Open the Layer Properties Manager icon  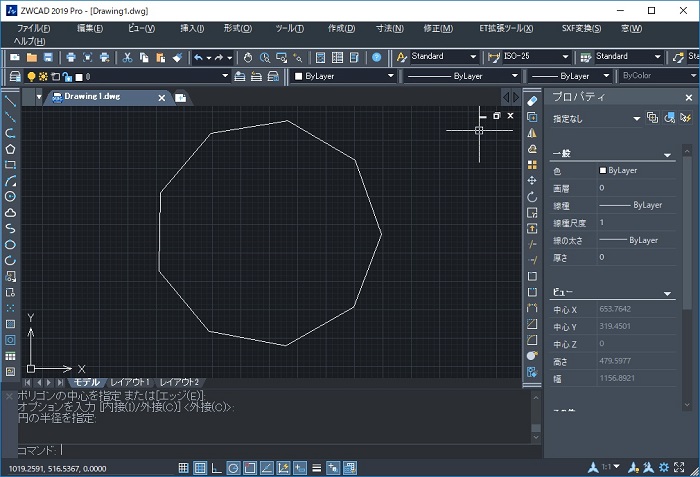pyautogui.click(x=15, y=76)
